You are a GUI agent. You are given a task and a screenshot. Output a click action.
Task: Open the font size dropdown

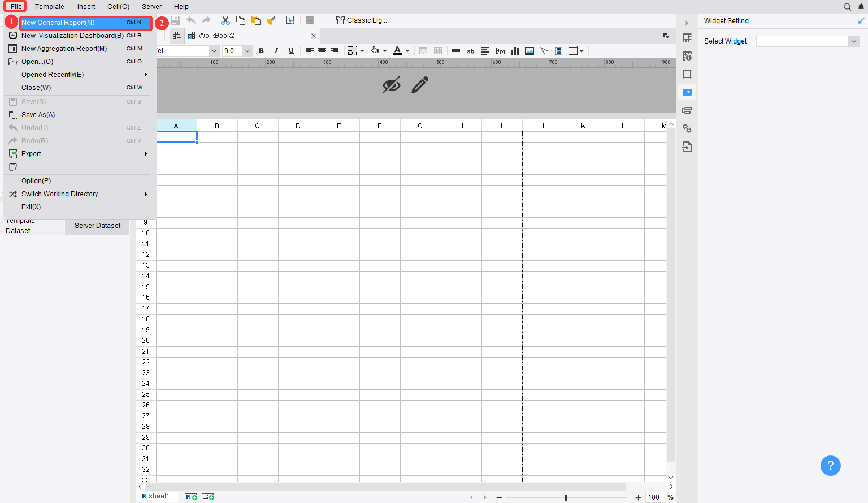click(x=247, y=51)
